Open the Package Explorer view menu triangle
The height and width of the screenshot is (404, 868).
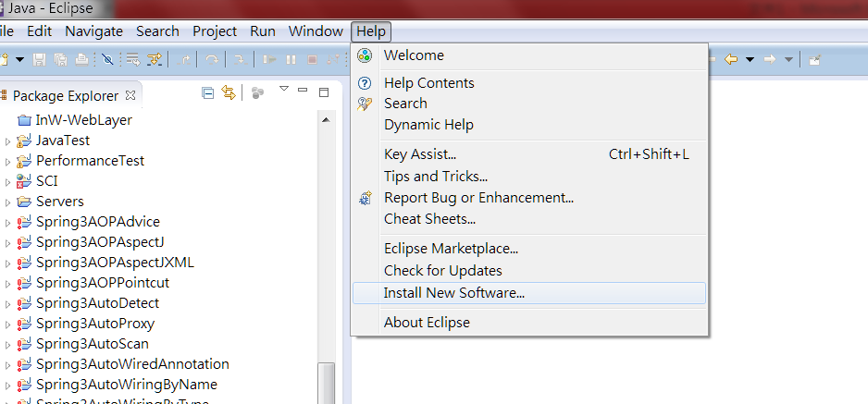(284, 89)
